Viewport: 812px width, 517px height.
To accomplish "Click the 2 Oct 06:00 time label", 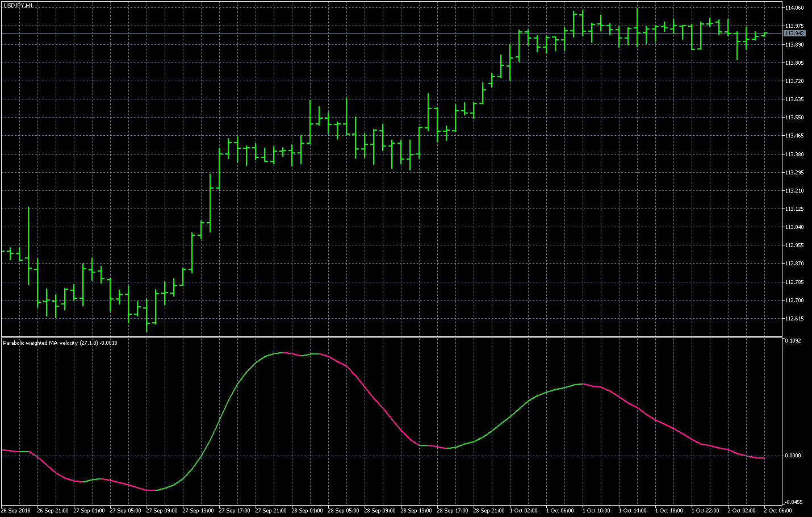I will tap(778, 511).
